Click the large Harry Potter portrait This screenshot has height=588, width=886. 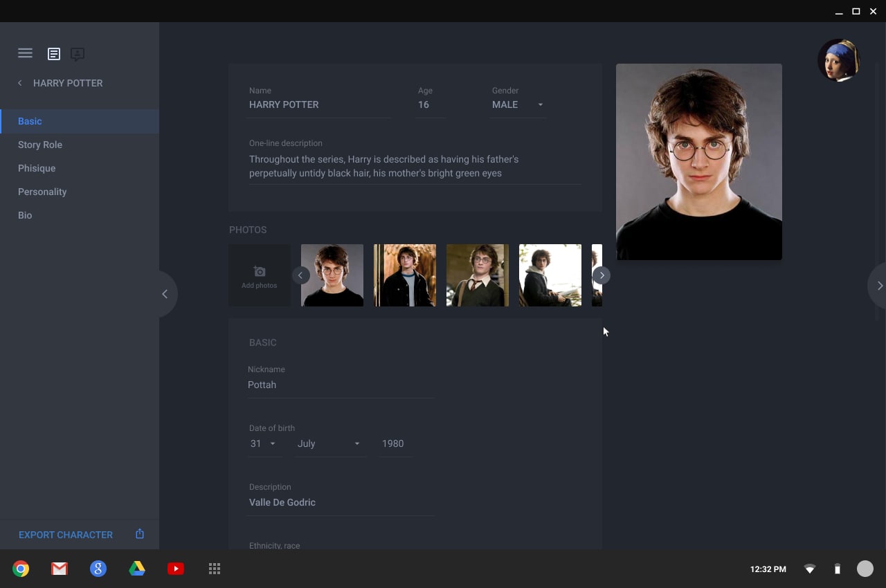699,162
